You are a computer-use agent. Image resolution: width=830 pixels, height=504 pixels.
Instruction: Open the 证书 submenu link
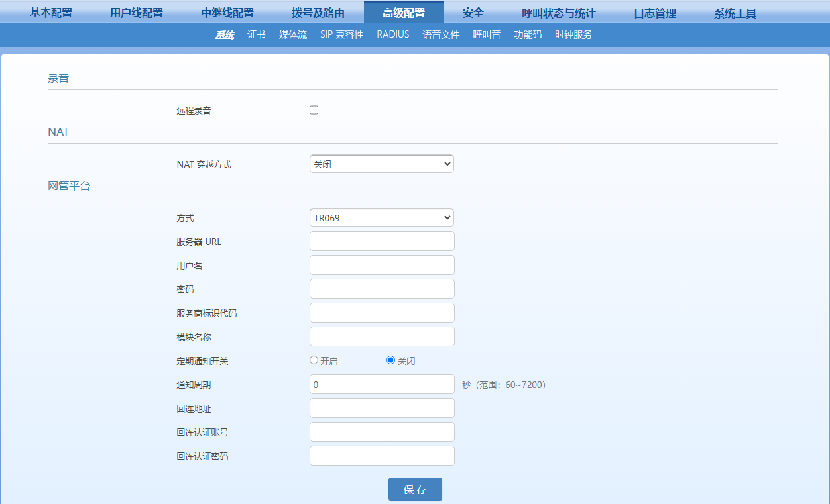click(257, 34)
